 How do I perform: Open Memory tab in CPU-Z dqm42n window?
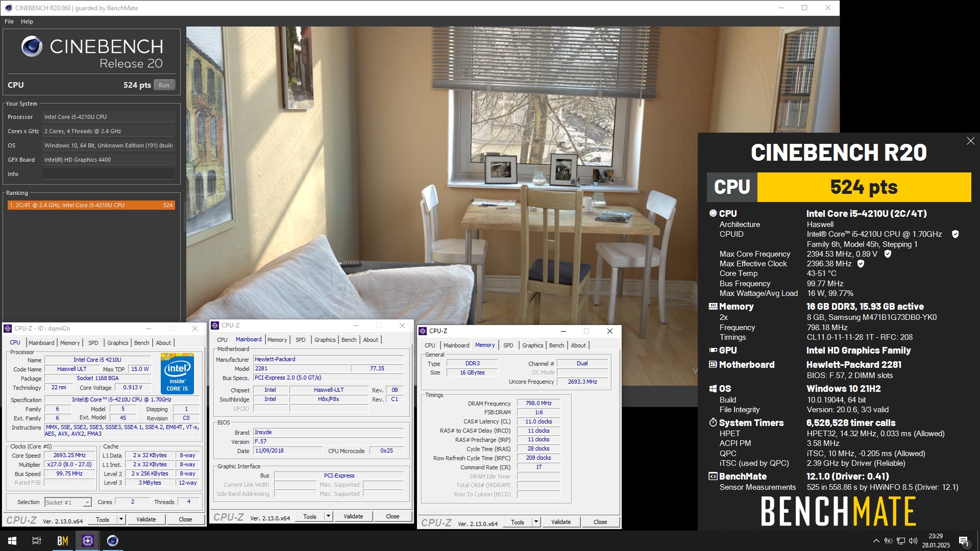(70, 343)
